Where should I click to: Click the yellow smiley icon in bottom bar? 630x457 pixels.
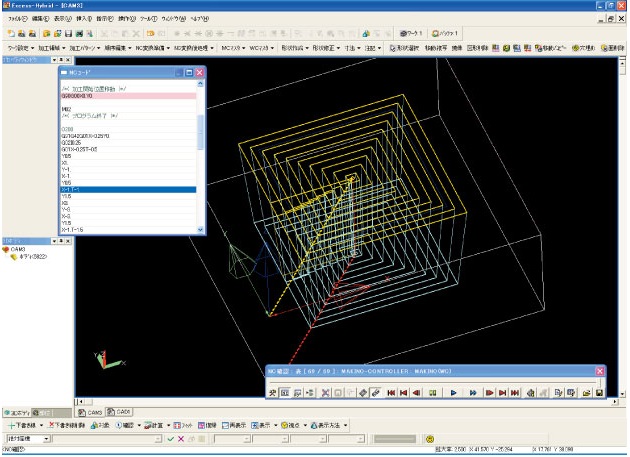[x=429, y=439]
